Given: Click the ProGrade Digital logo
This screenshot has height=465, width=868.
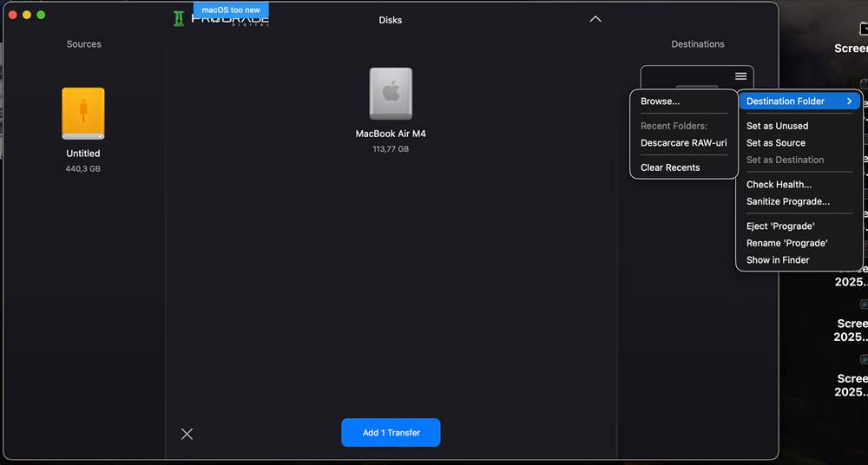Looking at the screenshot, I should click(221, 21).
